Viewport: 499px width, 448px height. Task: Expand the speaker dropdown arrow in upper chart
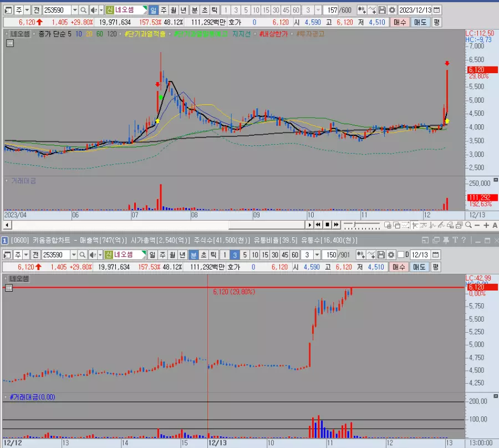pyautogui.click(x=101, y=10)
